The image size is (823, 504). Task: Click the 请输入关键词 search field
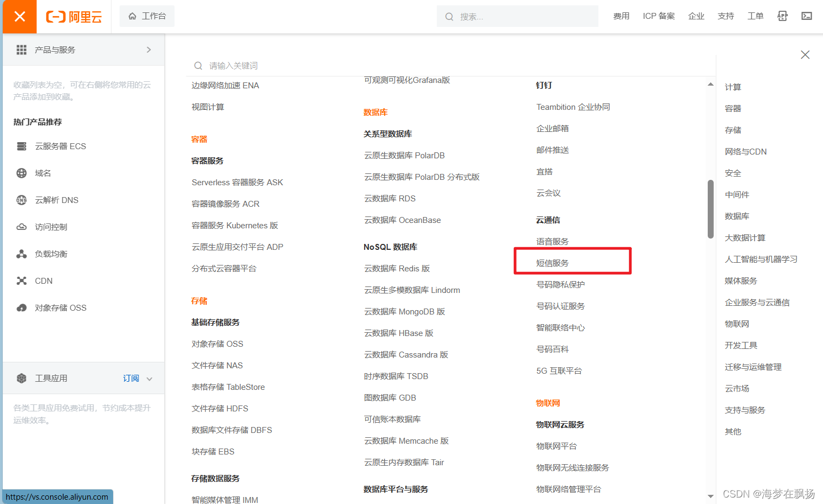451,66
